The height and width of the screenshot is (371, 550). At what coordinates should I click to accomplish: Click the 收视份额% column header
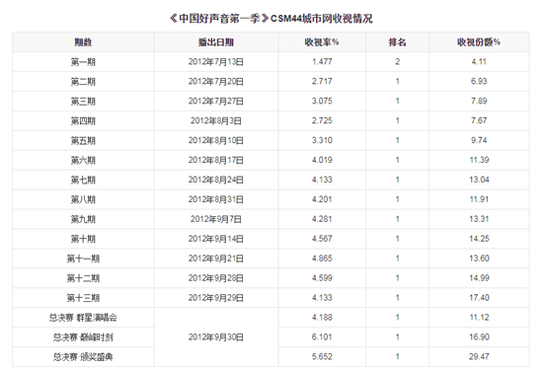(479, 42)
